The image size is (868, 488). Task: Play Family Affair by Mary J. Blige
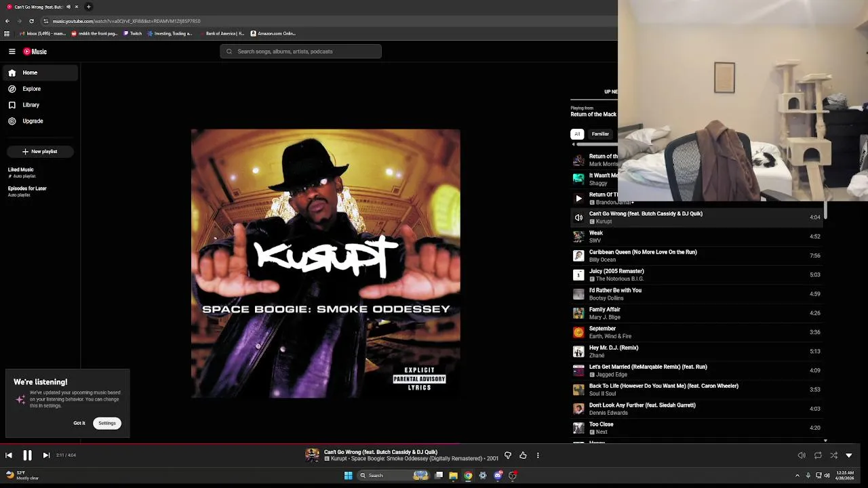698,313
